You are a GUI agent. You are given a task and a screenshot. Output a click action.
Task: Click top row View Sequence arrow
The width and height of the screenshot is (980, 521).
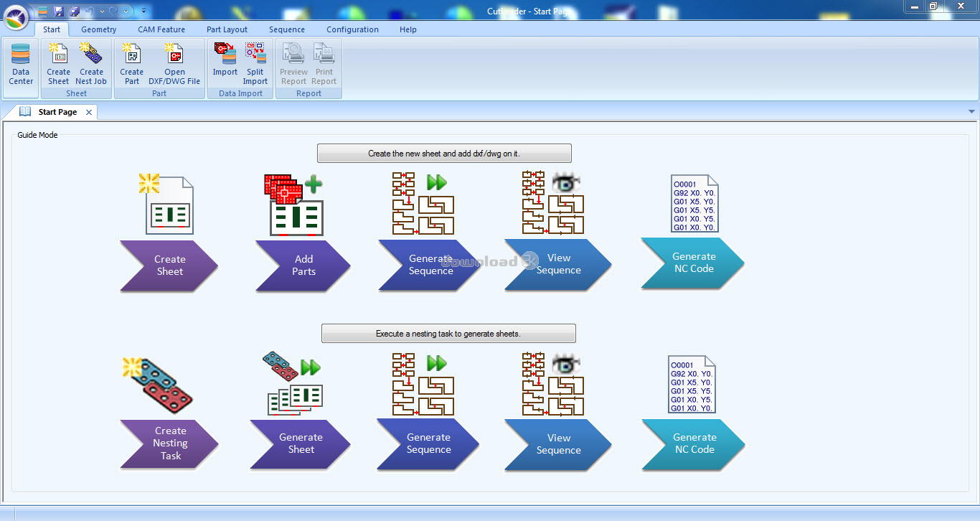pyautogui.click(x=558, y=264)
